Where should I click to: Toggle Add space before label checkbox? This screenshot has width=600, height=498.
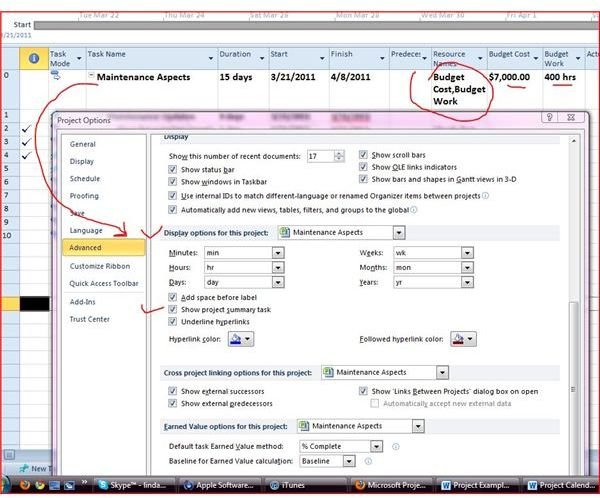[x=173, y=297]
